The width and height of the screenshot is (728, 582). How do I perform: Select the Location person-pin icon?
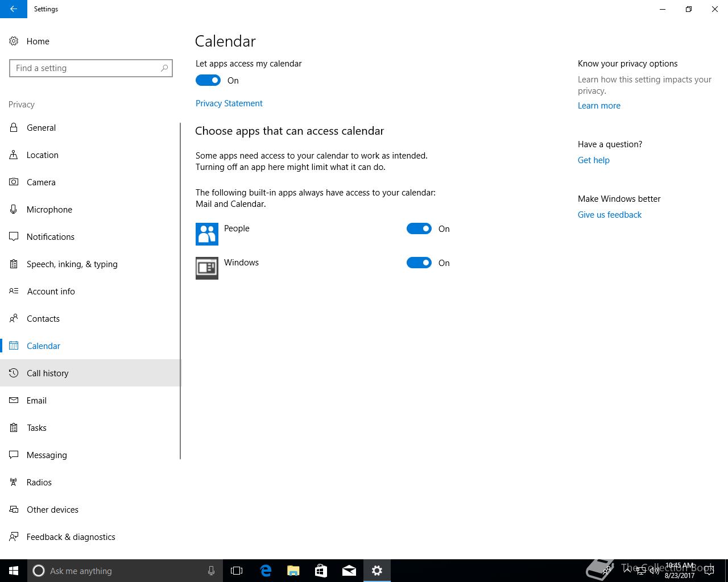coord(14,155)
